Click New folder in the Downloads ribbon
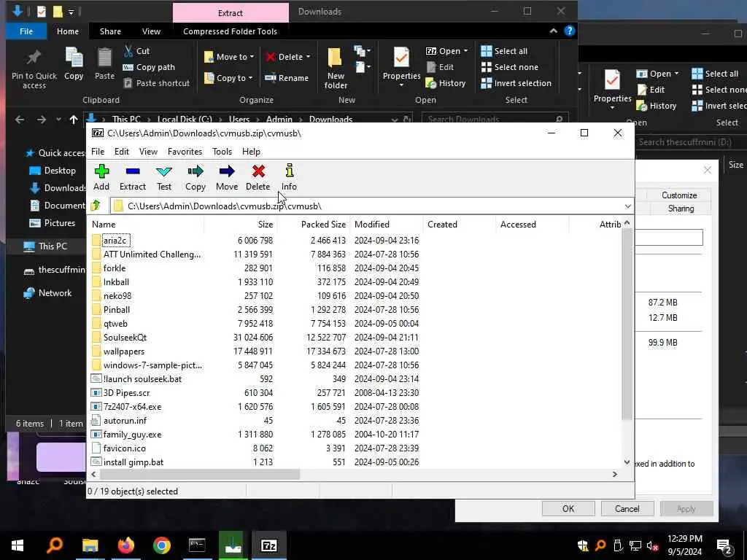This screenshot has width=747, height=560. point(336,69)
